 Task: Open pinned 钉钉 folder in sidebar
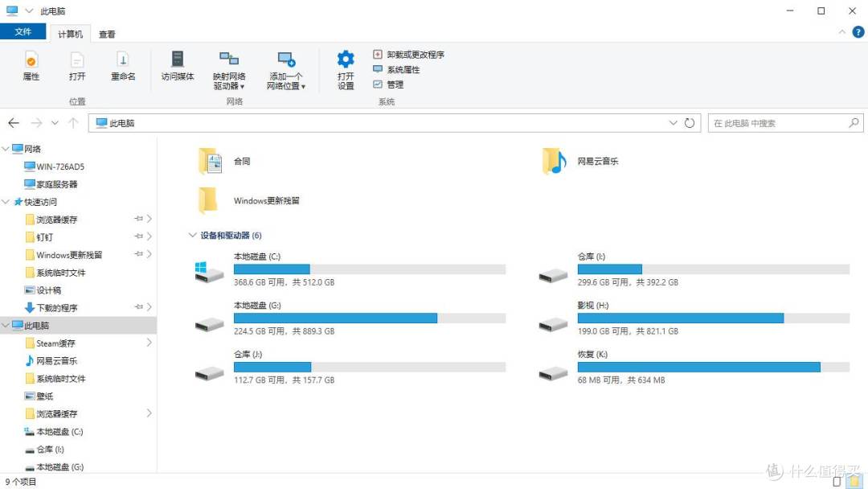click(x=39, y=237)
